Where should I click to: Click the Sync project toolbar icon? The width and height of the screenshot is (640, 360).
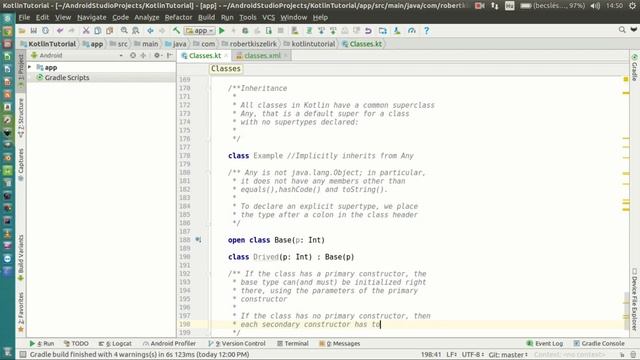(x=45, y=31)
